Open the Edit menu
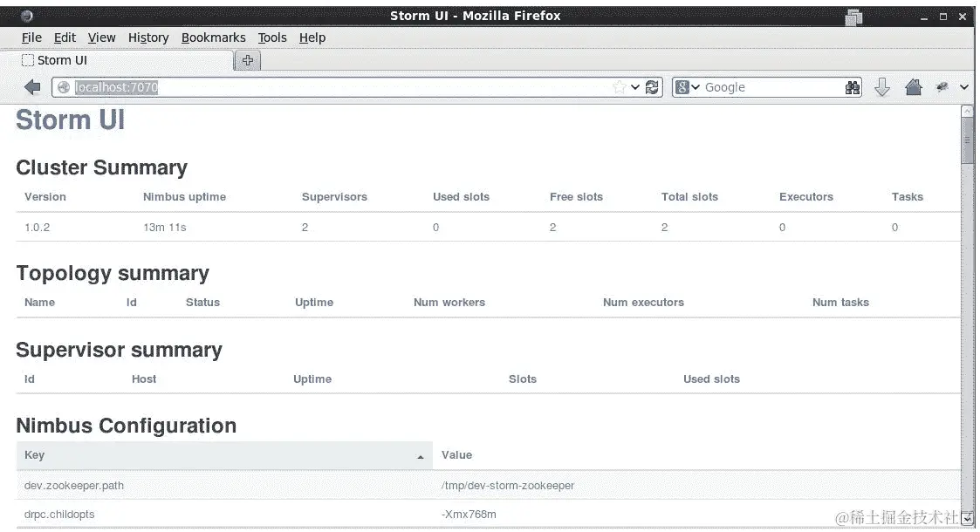The image size is (980, 532). coord(65,38)
